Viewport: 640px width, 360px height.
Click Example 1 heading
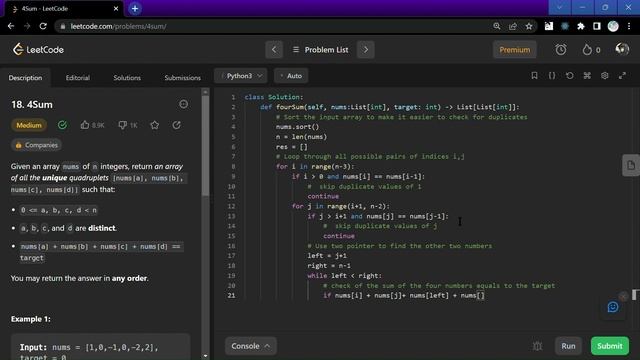click(x=31, y=319)
